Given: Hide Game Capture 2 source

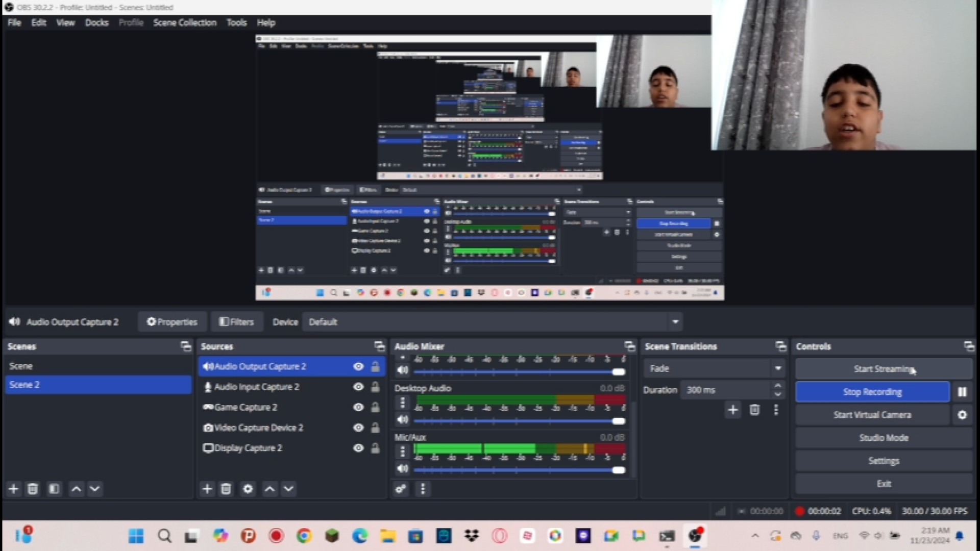Looking at the screenshot, I should point(358,407).
